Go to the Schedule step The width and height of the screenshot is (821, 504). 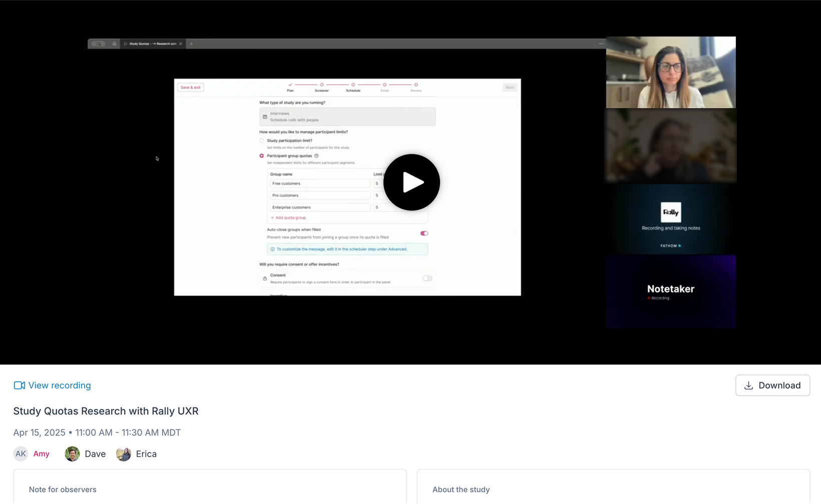click(353, 85)
